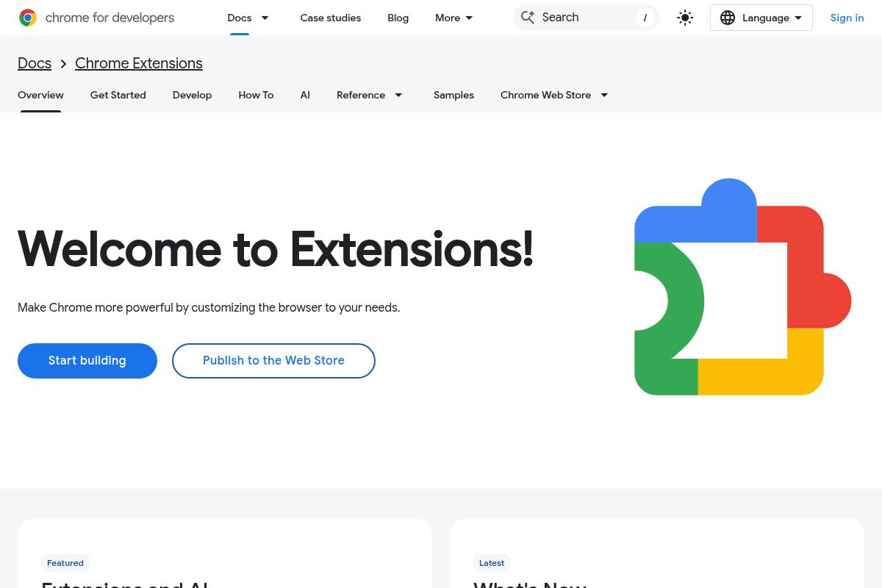Toggle the light/dark theme sun icon

click(x=685, y=18)
